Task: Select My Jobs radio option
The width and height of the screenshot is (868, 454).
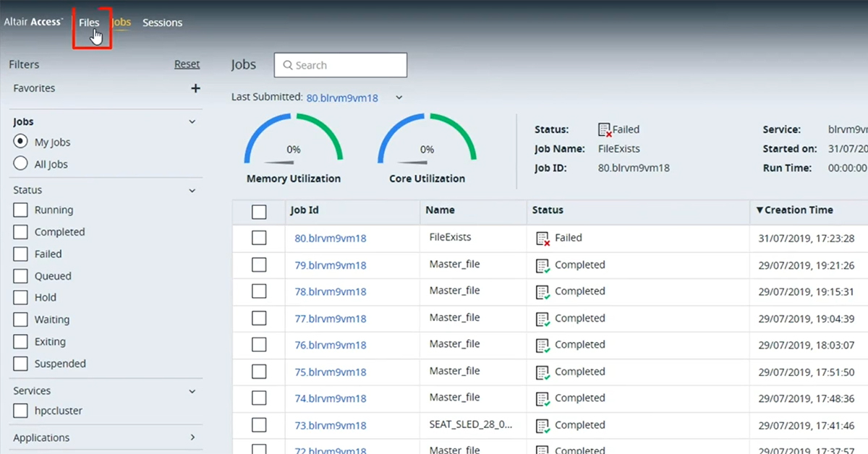Action: 21,142
